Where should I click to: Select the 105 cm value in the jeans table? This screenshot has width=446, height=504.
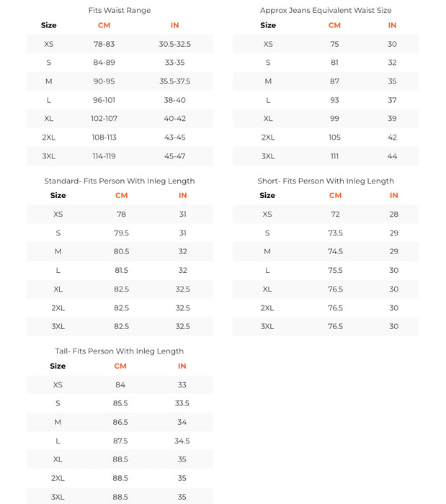[x=334, y=138]
